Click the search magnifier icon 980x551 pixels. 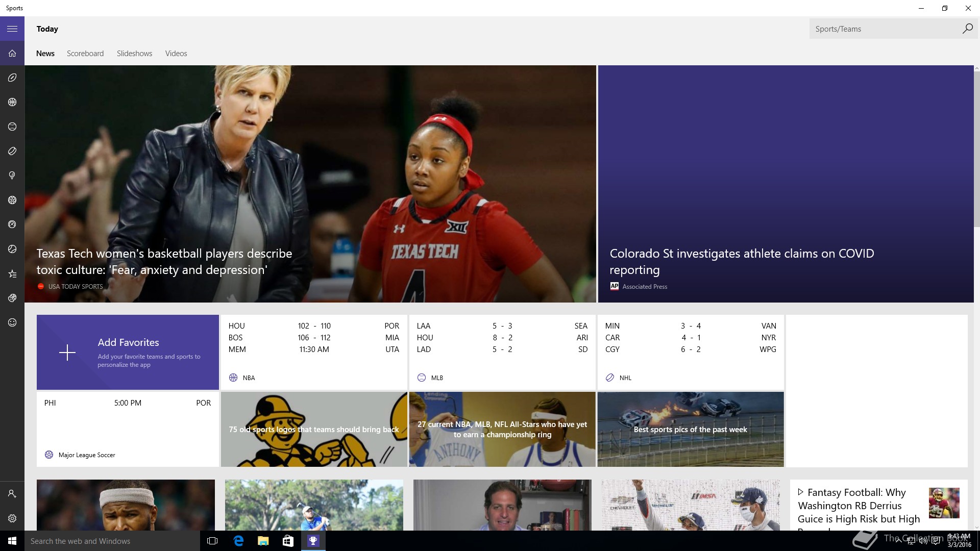tap(967, 29)
